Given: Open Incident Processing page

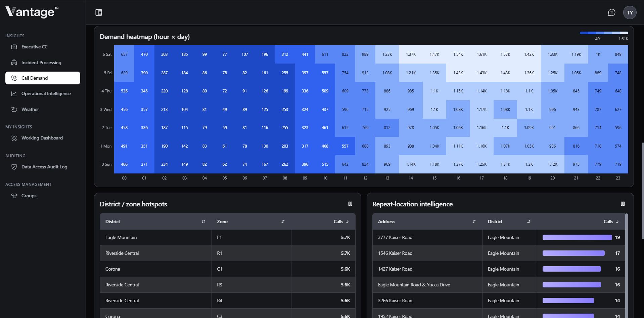Looking at the screenshot, I should pos(43,63).
